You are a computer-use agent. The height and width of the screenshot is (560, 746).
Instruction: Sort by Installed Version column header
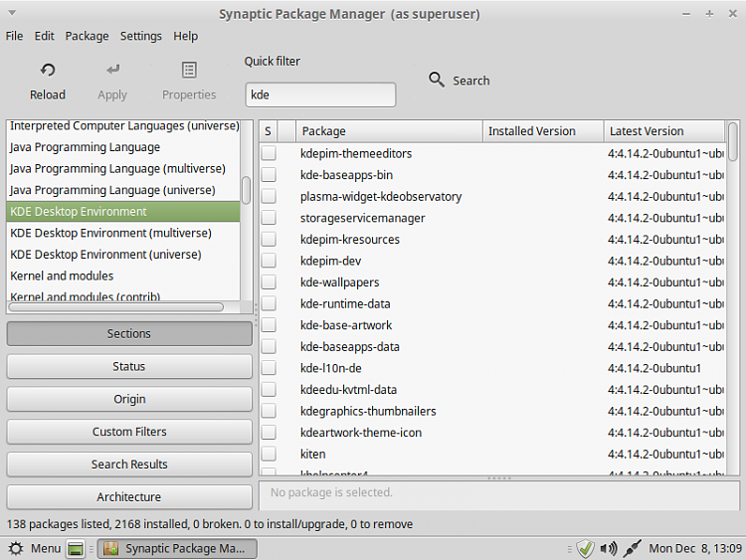543,131
